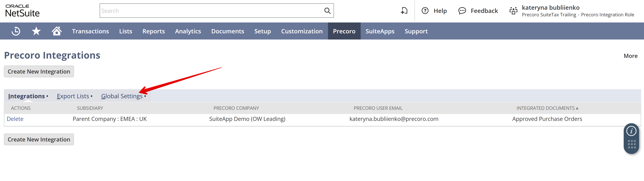Click the Feedback speech bubble icon
Screen dimensions: 644x181
tap(462, 11)
